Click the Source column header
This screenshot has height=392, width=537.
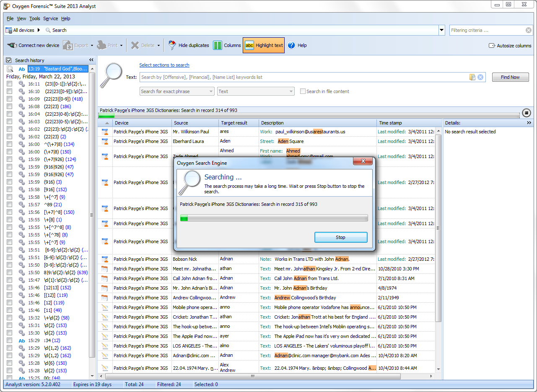coord(195,123)
